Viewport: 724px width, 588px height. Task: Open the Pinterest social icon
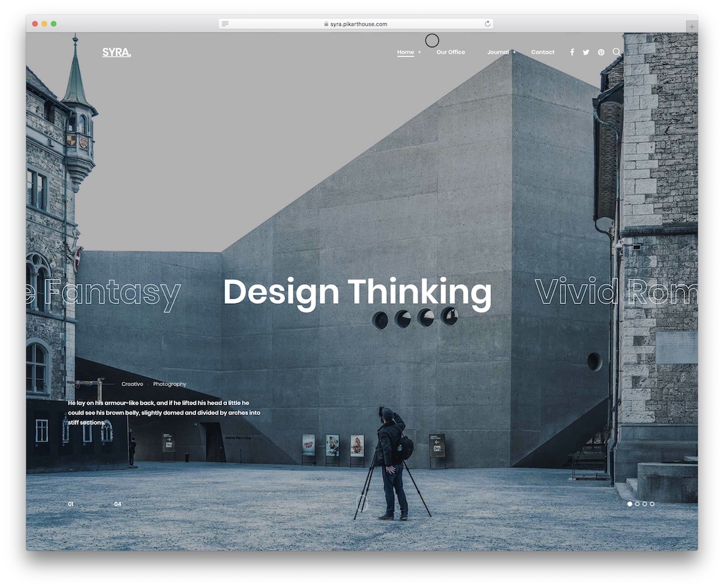(x=601, y=52)
